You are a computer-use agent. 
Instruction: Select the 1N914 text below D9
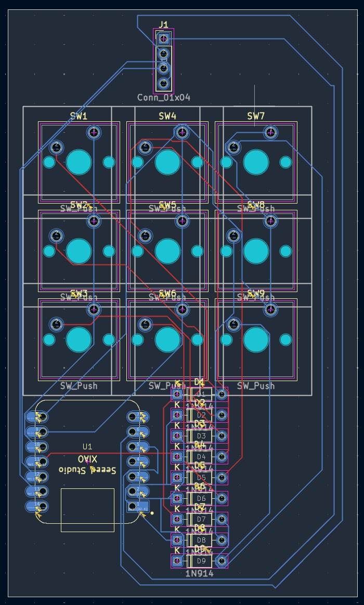[x=199, y=574]
